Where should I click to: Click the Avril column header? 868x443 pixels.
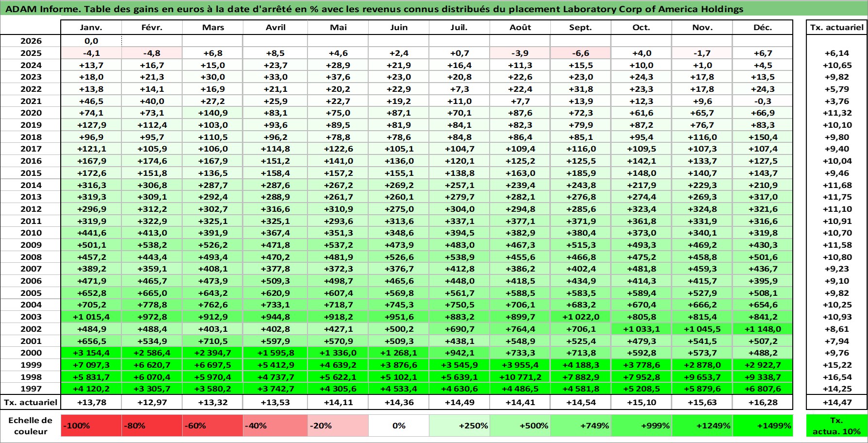tap(275, 27)
